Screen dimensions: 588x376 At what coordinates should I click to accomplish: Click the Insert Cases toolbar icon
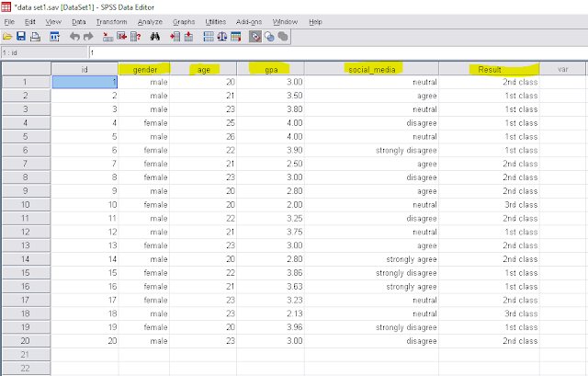click(175, 37)
